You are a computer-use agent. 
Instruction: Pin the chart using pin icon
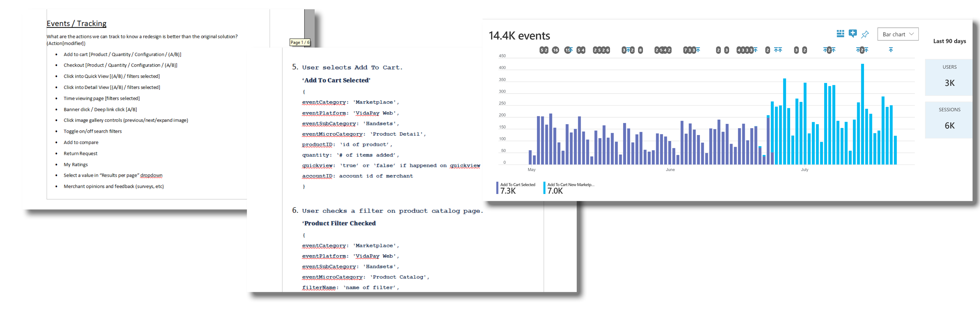(865, 34)
